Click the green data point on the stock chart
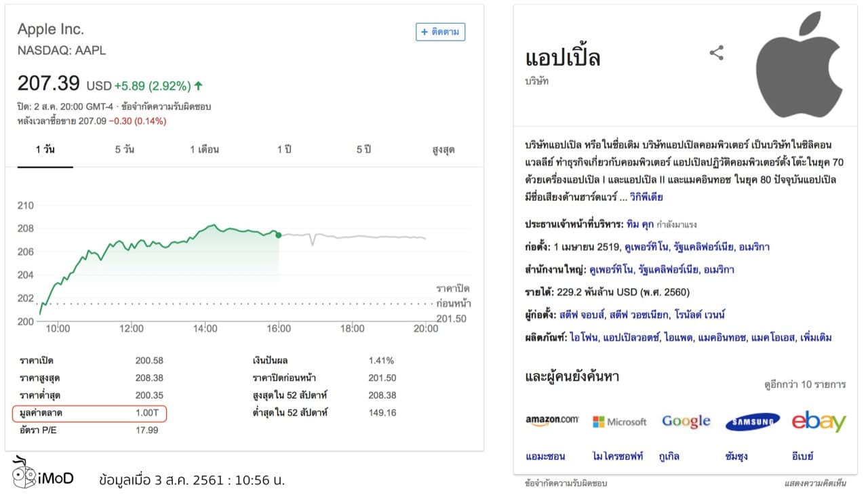The height and width of the screenshot is (497, 868). [279, 234]
